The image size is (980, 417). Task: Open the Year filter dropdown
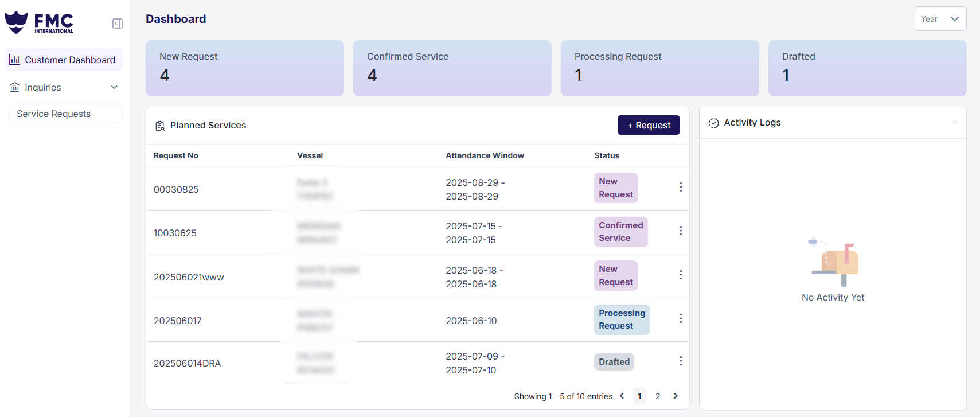(x=940, y=19)
